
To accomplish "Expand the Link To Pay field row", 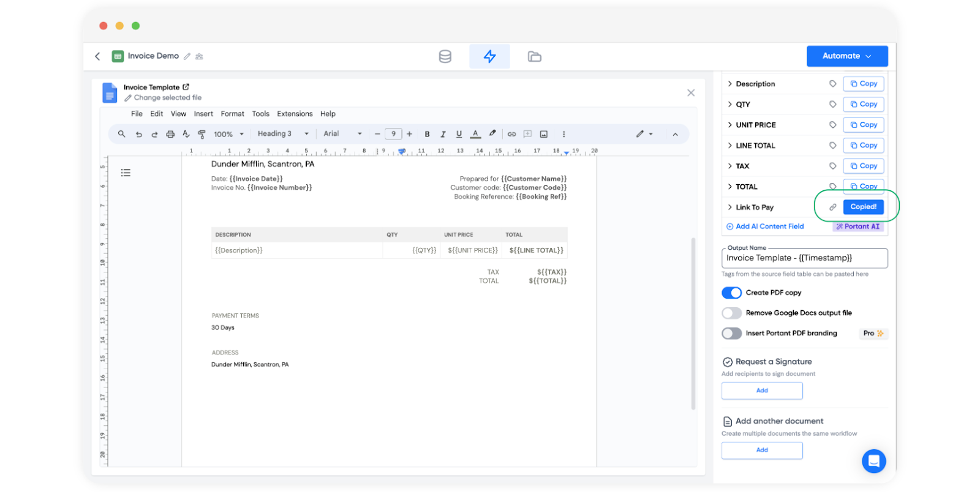I will 729,207.
